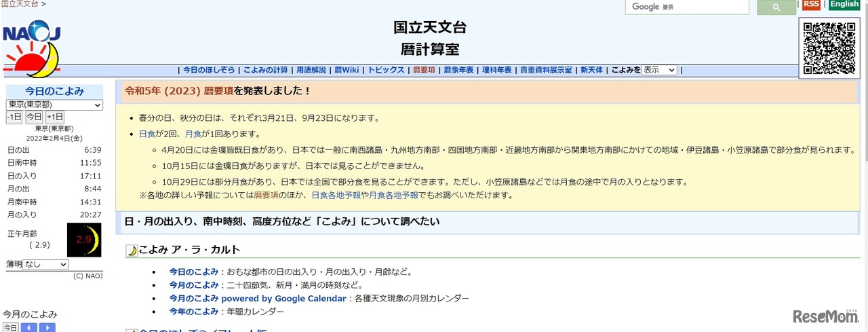This screenshot has height=332, width=868.
Task: Open the 薄明 なし dropdown
Action: 45,264
